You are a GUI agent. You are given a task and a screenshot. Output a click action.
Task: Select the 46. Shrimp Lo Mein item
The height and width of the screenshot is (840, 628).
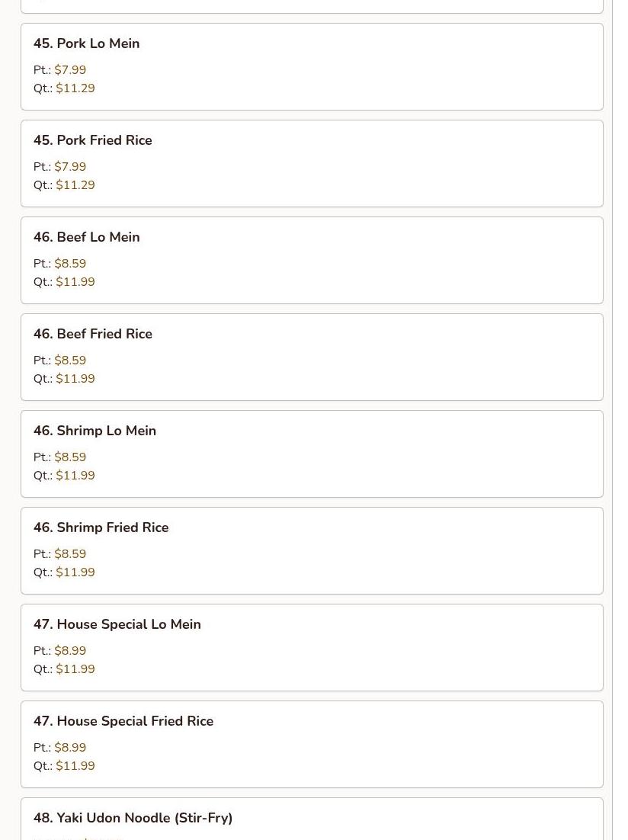[x=312, y=454]
